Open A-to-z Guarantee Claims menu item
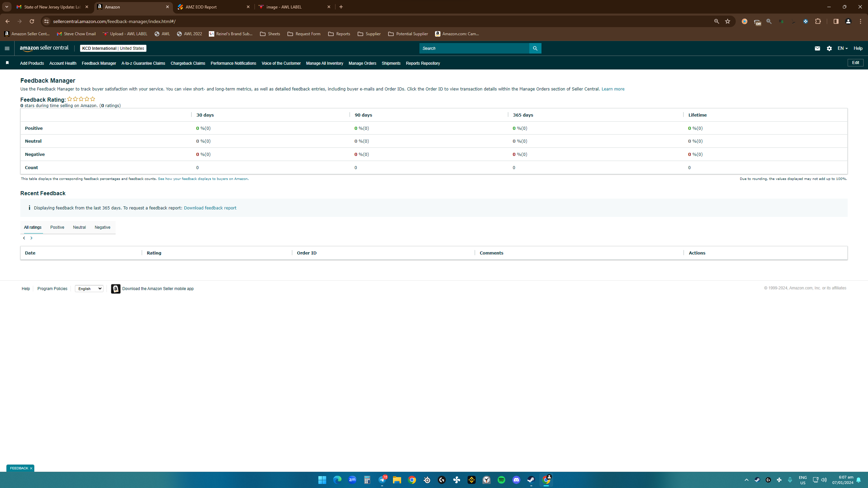 143,63
